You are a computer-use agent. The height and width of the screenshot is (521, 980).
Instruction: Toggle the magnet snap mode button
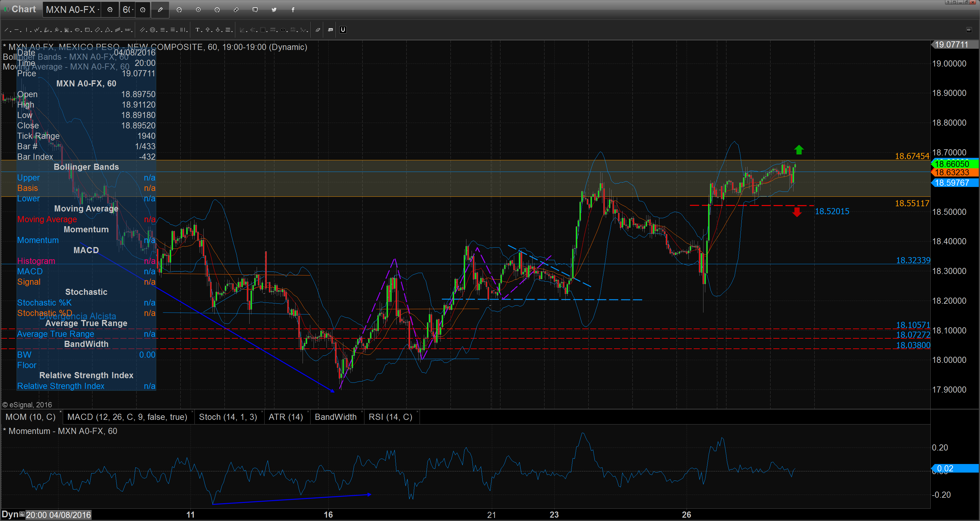coord(343,30)
